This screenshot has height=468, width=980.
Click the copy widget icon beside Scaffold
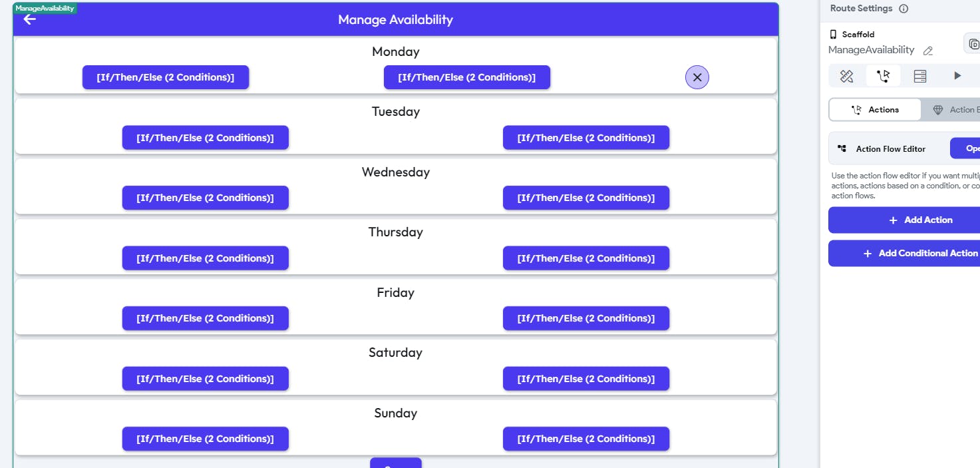[x=973, y=44]
